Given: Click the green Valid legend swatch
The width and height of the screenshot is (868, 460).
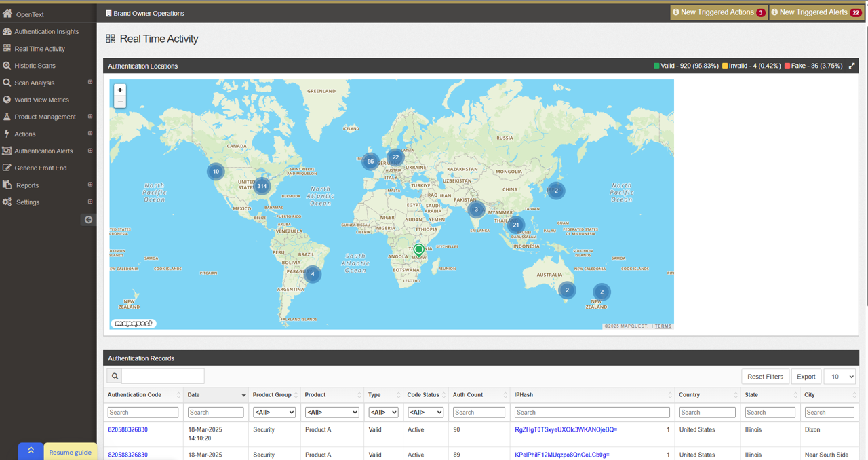Looking at the screenshot, I should click(x=656, y=66).
